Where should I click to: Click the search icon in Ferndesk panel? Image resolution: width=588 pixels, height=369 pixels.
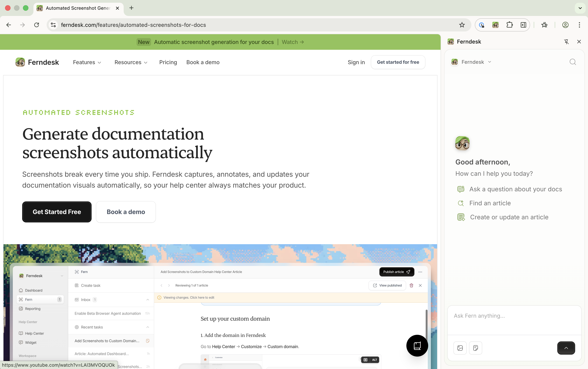(x=573, y=62)
